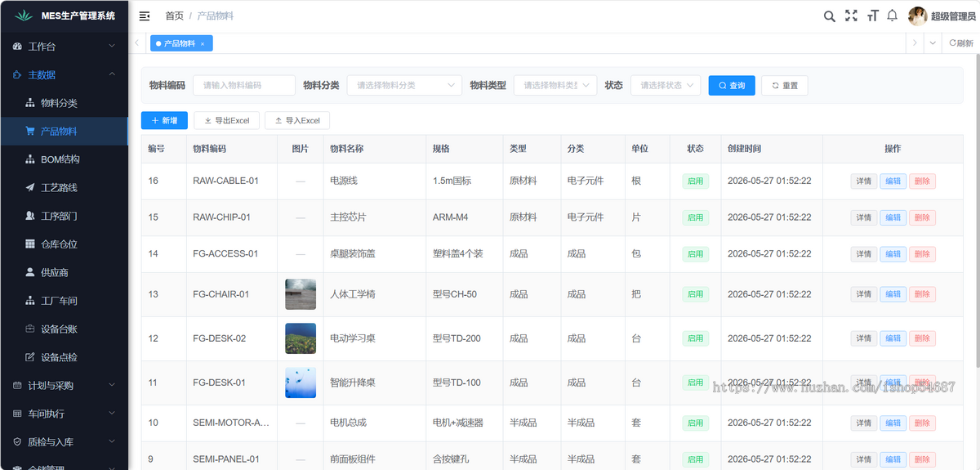
Task: Click the 物料分类 tree icon in sidebar
Action: [x=30, y=103]
